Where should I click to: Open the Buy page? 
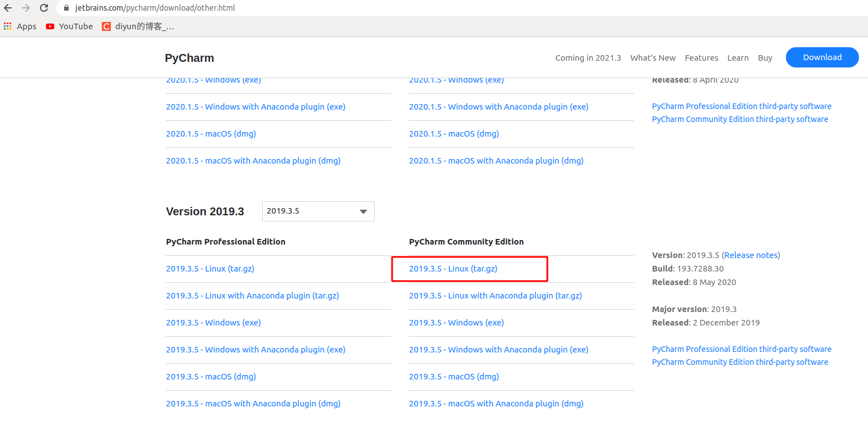[765, 58]
